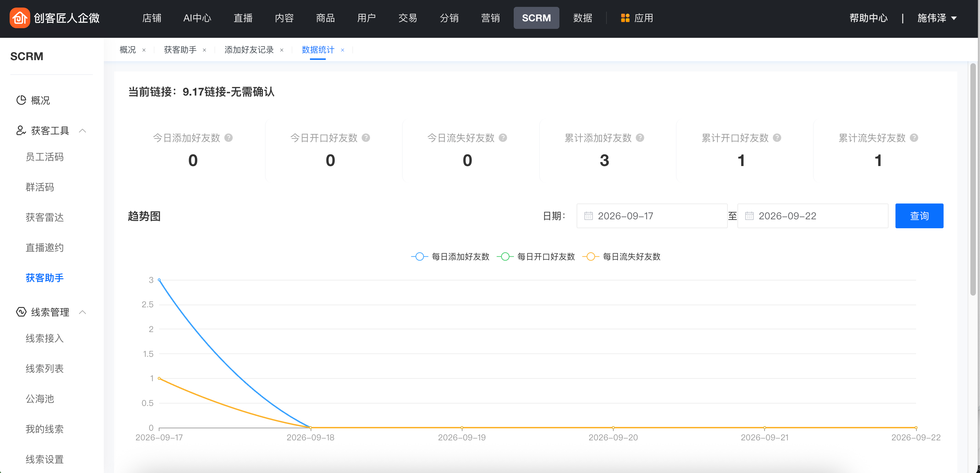980x473 pixels.
Task: Open the 交易 top menu
Action: [x=408, y=18]
